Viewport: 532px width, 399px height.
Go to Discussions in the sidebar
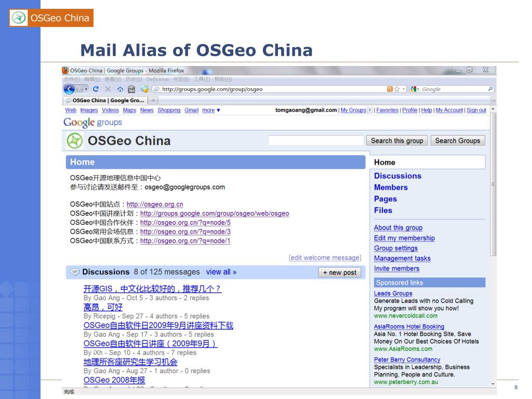click(397, 176)
